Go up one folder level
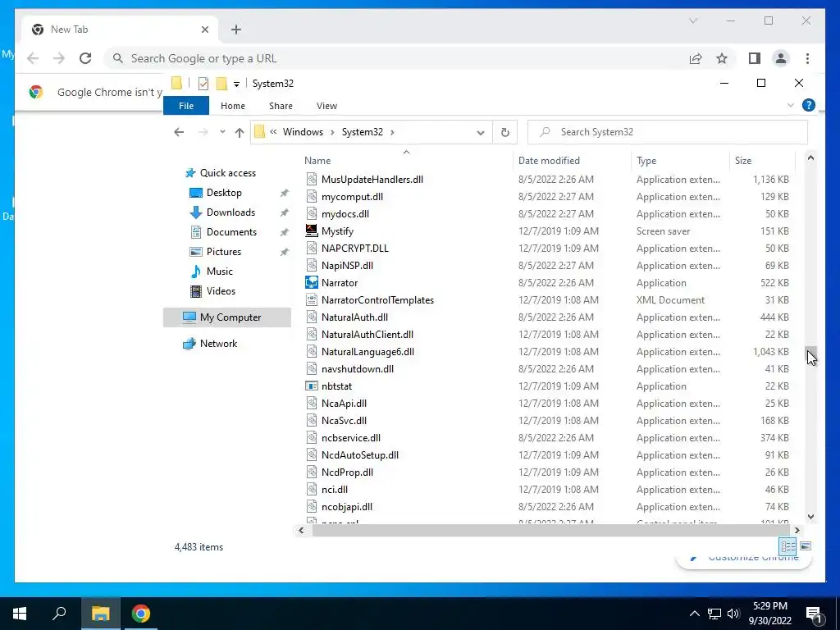 240,132
